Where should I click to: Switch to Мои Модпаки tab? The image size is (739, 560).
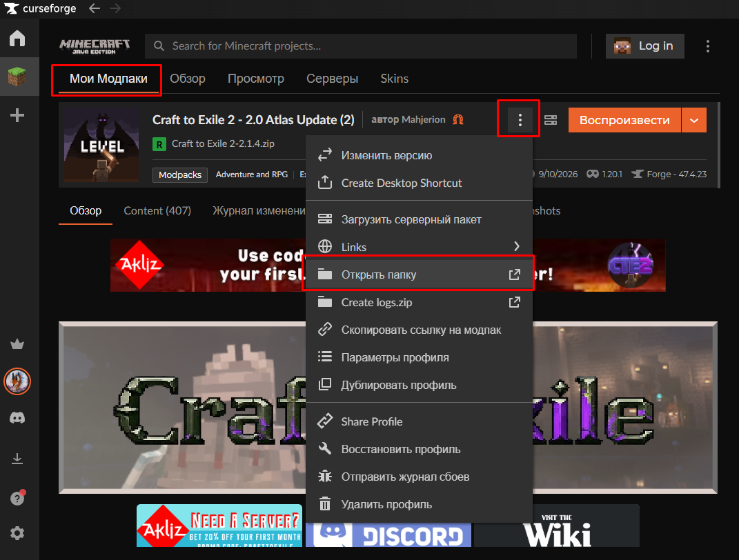coord(108,79)
